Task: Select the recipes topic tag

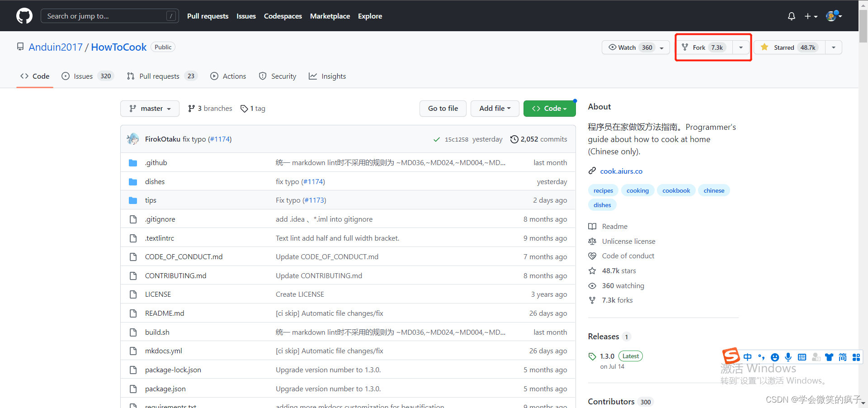Action: click(603, 190)
